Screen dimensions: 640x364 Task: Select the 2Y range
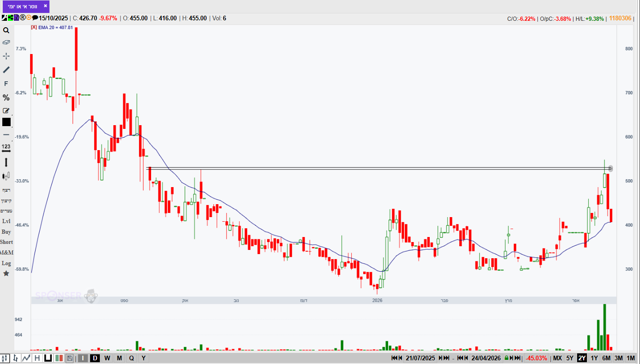point(582,358)
